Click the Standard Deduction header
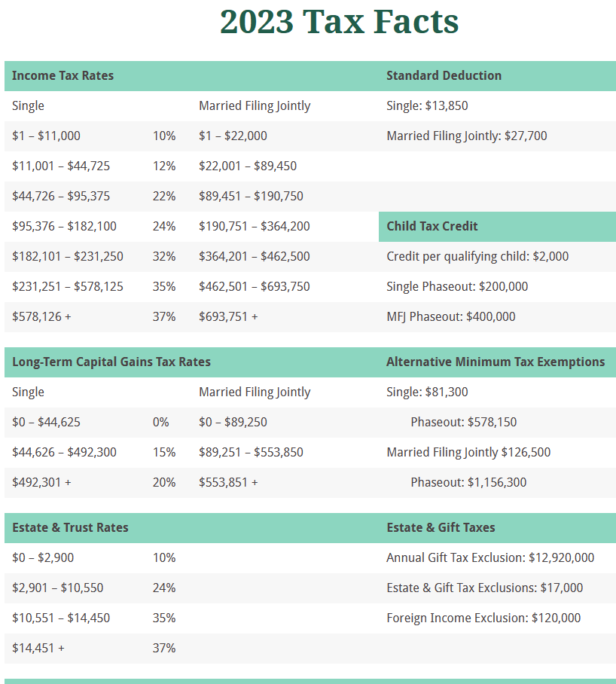Image resolution: width=616 pixels, height=684 pixels. tap(444, 75)
